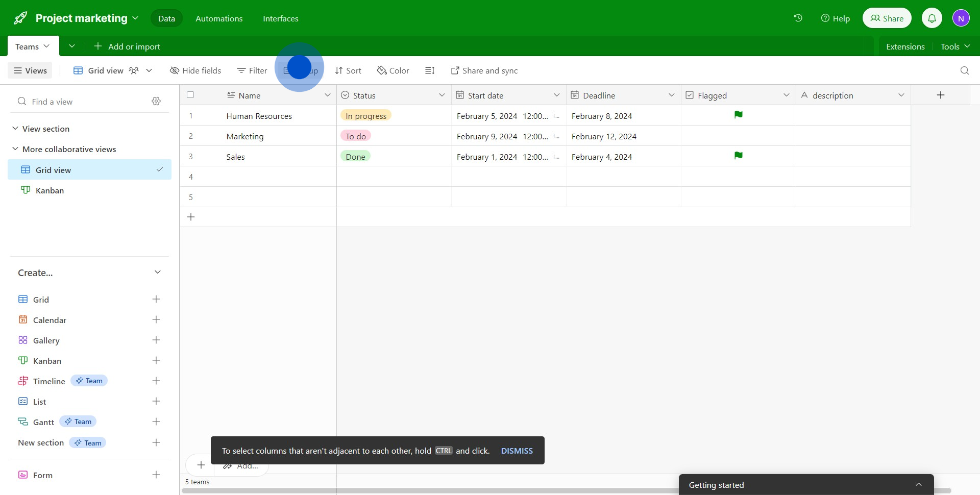Viewport: 980px width, 495px height.
Task: Collapse the Create section chevron
Action: pyautogui.click(x=158, y=273)
